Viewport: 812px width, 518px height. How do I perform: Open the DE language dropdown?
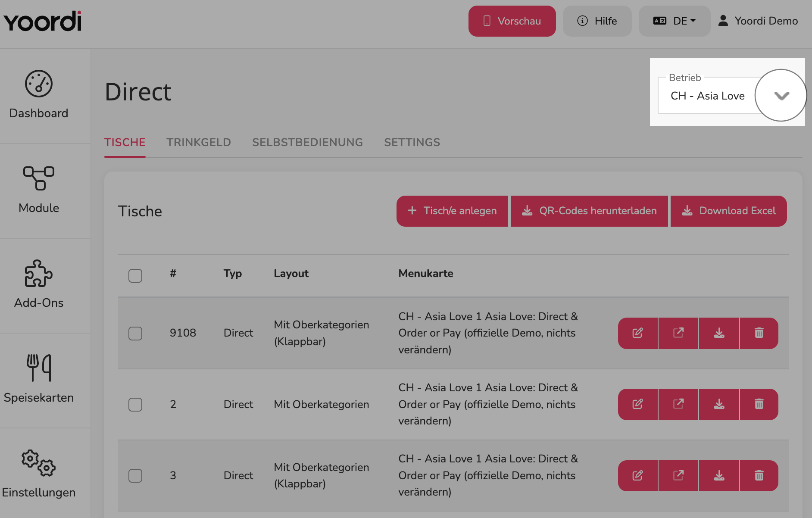(x=675, y=21)
